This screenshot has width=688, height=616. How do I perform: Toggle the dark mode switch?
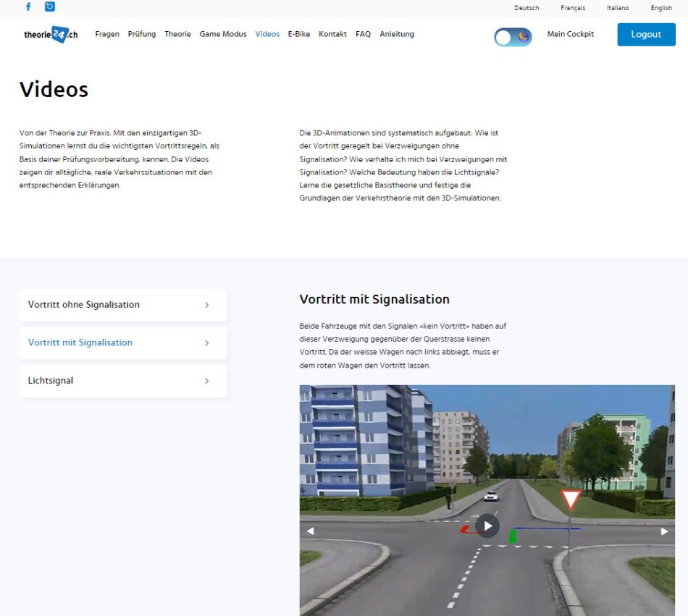[x=513, y=37]
